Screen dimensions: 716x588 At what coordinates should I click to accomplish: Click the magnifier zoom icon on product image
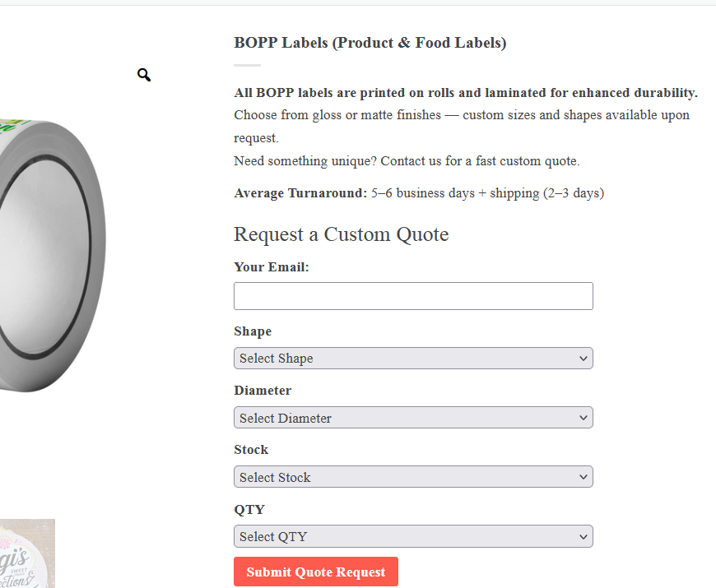144,76
